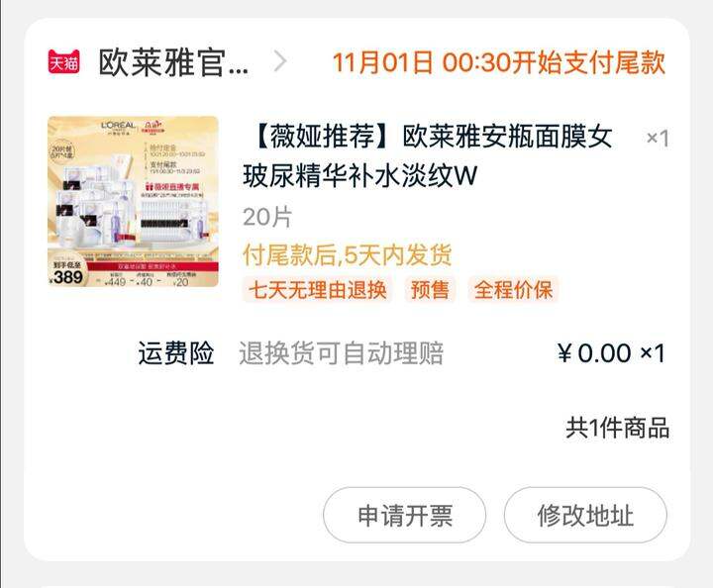The image size is (713, 588).
Task: Open product title 薇娅推荐 欧莱雅安瓶面膜
Action: 428,155
